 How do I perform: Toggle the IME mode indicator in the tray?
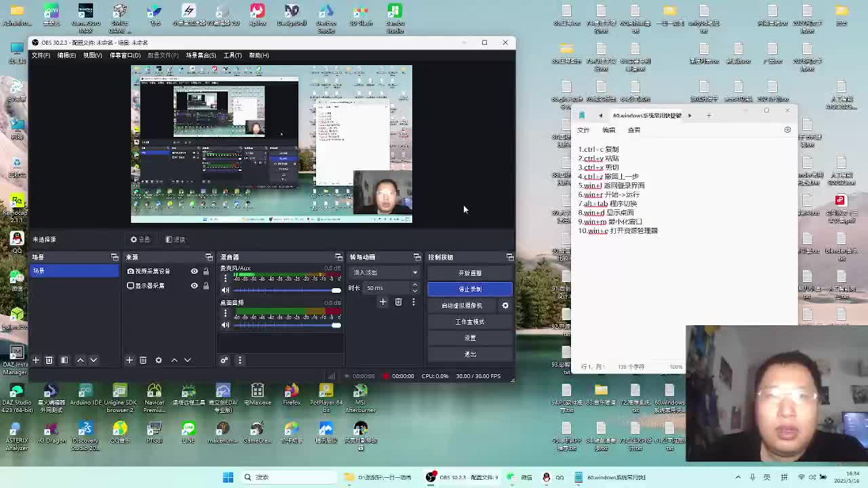tap(768, 477)
